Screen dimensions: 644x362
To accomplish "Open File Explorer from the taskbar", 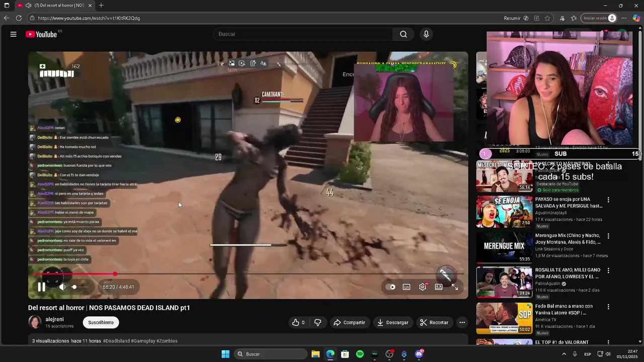I will (315, 354).
